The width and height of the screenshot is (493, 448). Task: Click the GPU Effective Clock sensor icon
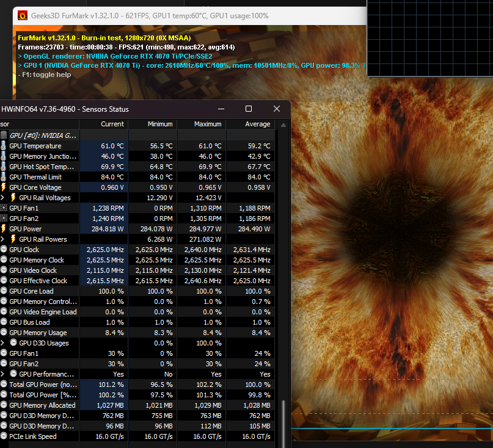4,280
